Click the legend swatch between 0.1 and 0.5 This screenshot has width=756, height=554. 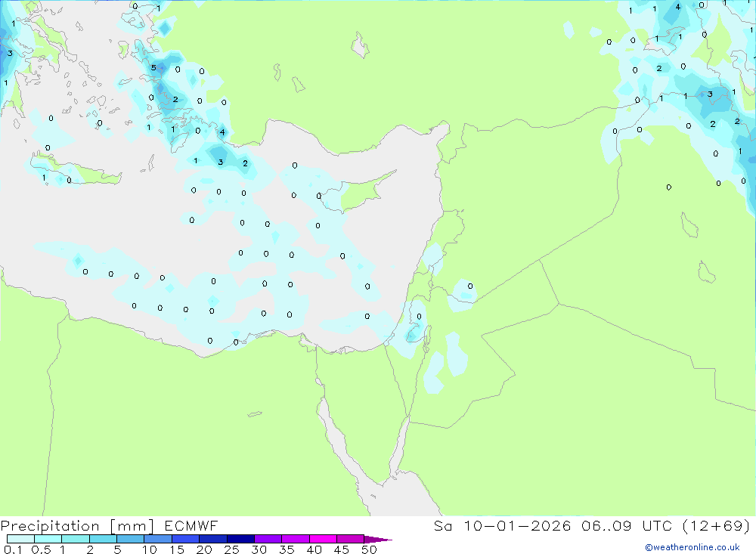[20, 539]
